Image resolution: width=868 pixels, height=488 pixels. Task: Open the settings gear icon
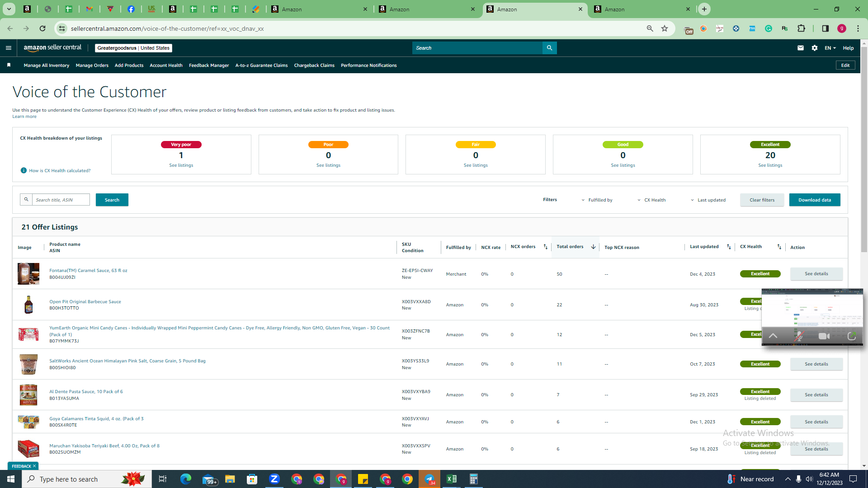[815, 48]
